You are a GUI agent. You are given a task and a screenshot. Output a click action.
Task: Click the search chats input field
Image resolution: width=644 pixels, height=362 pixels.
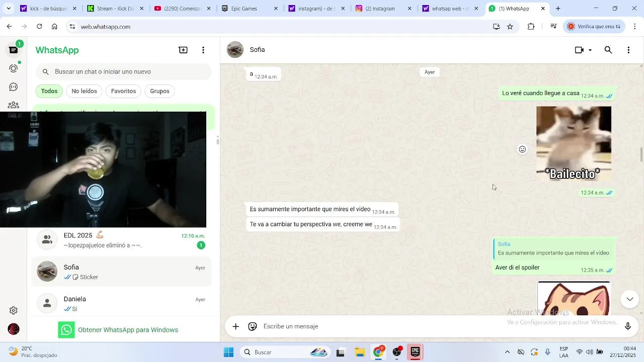[x=123, y=72]
